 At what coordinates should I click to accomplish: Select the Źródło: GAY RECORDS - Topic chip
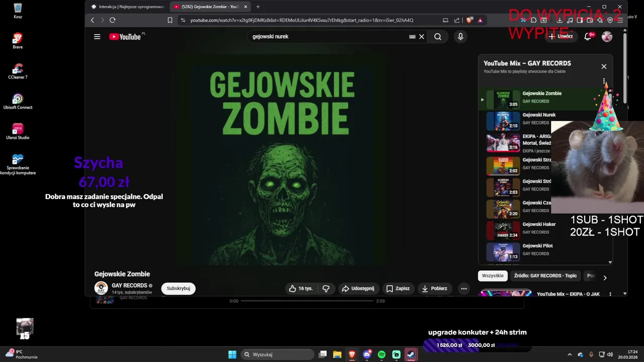(545, 276)
